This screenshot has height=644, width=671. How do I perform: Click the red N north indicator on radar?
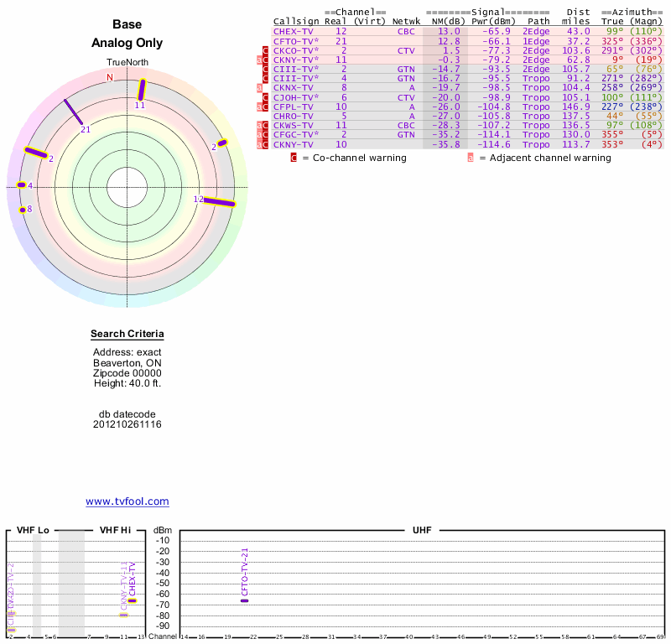point(109,78)
